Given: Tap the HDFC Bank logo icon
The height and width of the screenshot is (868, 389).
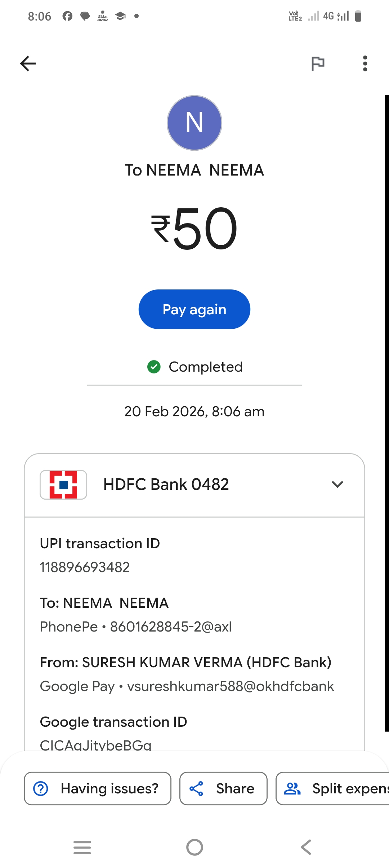Looking at the screenshot, I should (x=63, y=485).
